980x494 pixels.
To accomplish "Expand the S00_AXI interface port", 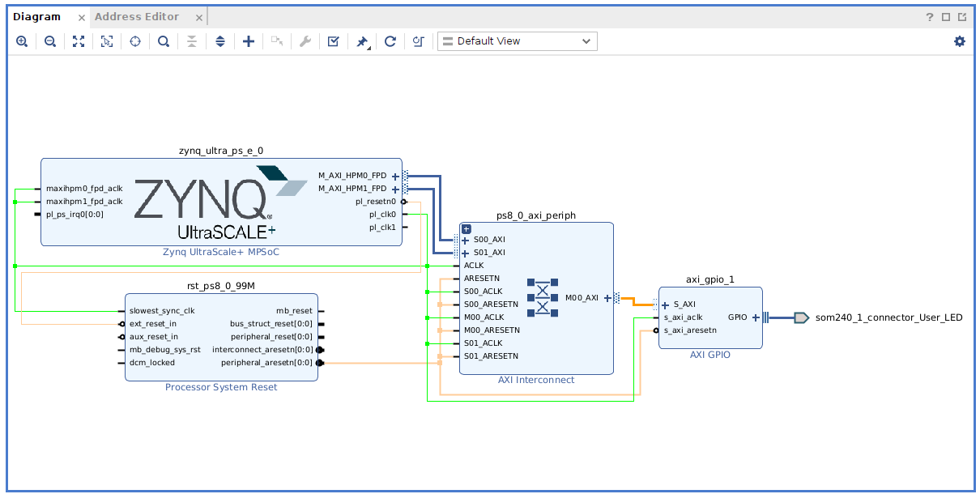I will point(465,240).
